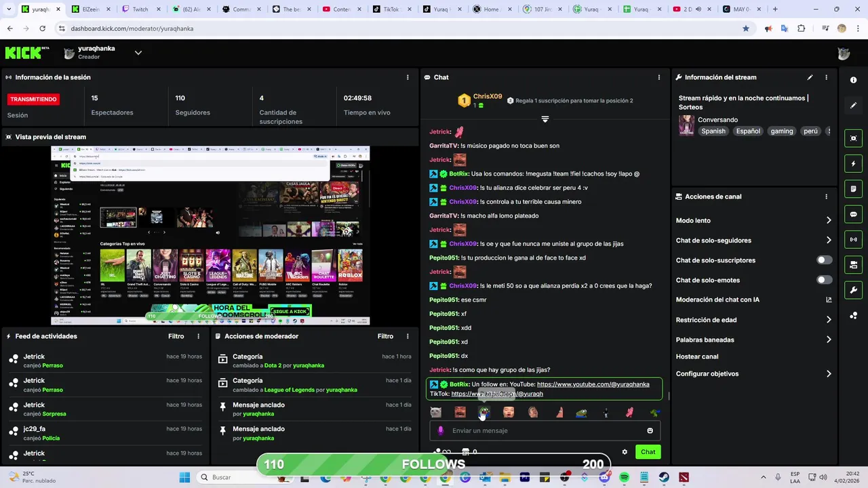The height and width of the screenshot is (488, 868).
Task: Open stream info icon in right sidebar
Action: tap(853, 80)
